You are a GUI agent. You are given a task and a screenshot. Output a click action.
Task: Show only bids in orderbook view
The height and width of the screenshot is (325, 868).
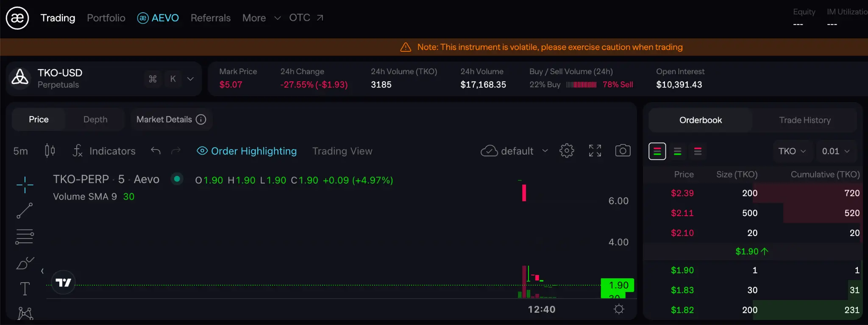coord(677,151)
